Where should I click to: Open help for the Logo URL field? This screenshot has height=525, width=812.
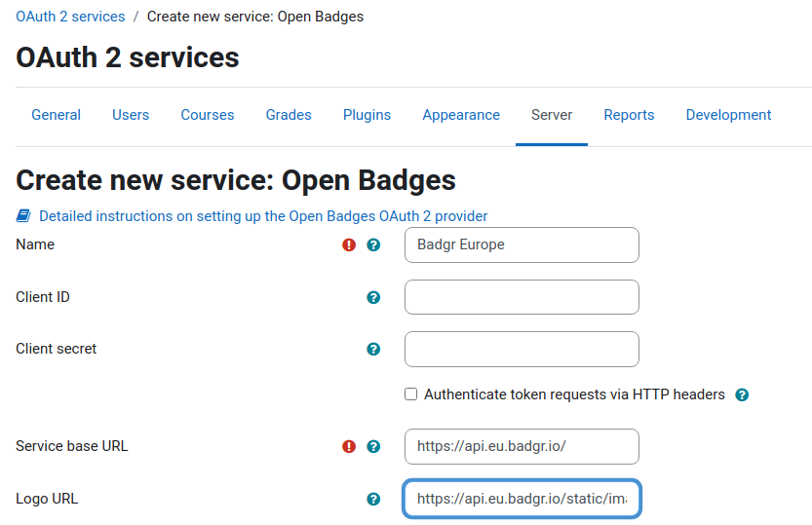(x=373, y=499)
